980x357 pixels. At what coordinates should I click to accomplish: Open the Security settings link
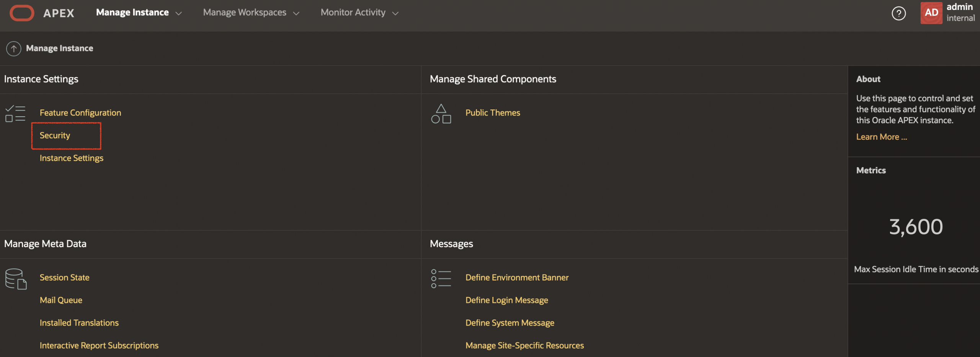(55, 135)
